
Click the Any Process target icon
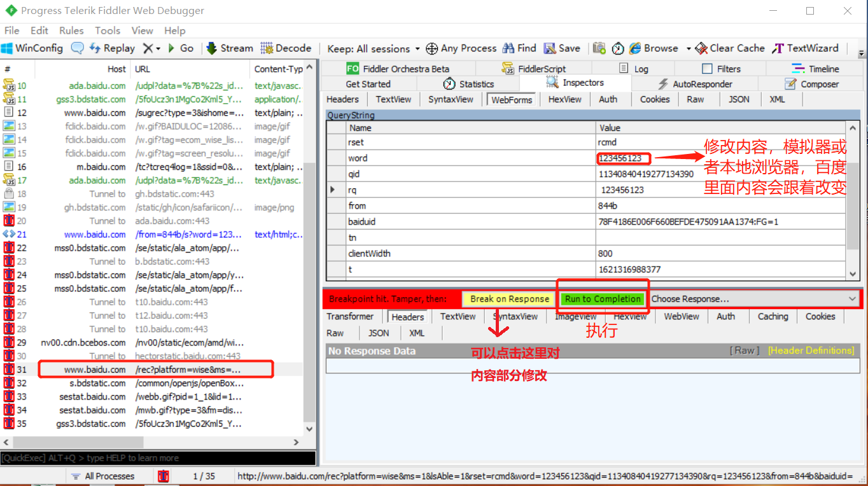pos(431,49)
